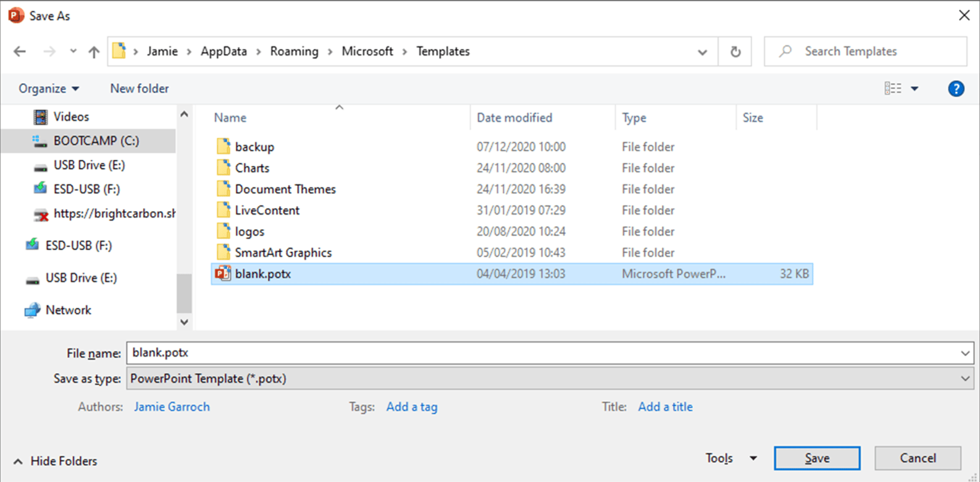Select the blank.potx PowerPoint file icon
The image size is (980, 482).
click(x=223, y=273)
